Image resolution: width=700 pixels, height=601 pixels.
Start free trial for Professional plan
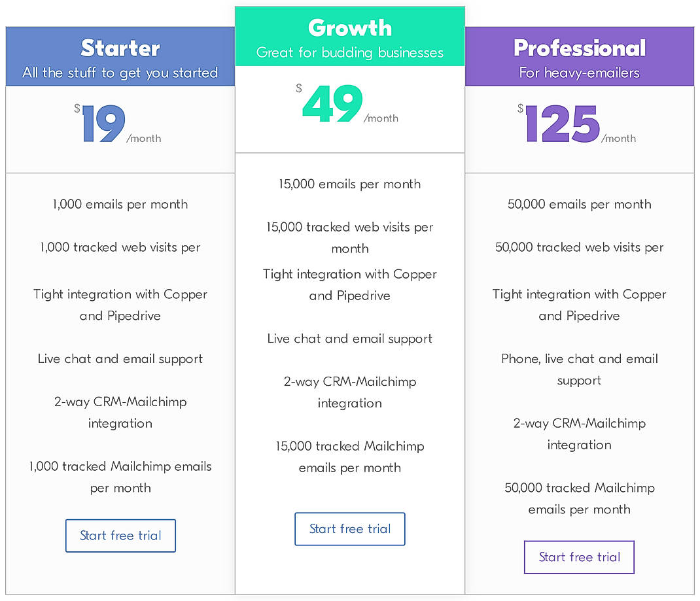[579, 557]
